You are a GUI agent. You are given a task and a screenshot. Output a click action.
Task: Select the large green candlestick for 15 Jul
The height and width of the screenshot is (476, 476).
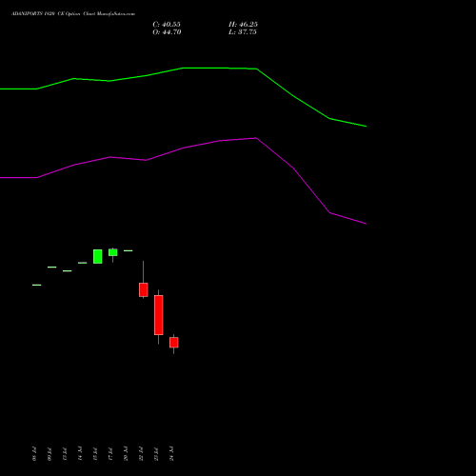[x=98, y=256]
